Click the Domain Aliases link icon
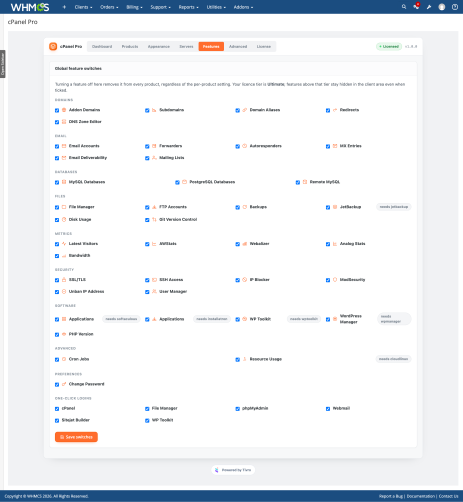The height and width of the screenshot is (502, 463). [245, 110]
